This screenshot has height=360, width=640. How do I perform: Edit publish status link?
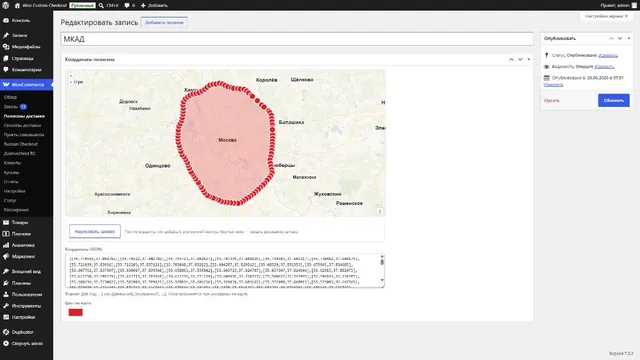(608, 56)
